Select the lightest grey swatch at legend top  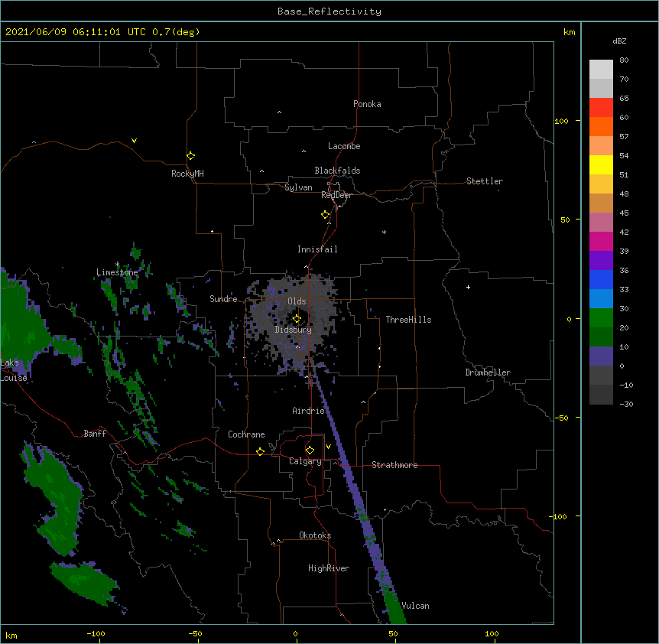point(601,69)
